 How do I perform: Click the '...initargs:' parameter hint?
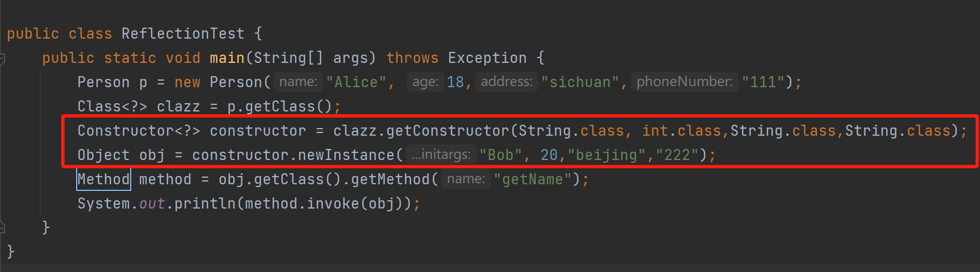pyautogui.click(x=441, y=155)
